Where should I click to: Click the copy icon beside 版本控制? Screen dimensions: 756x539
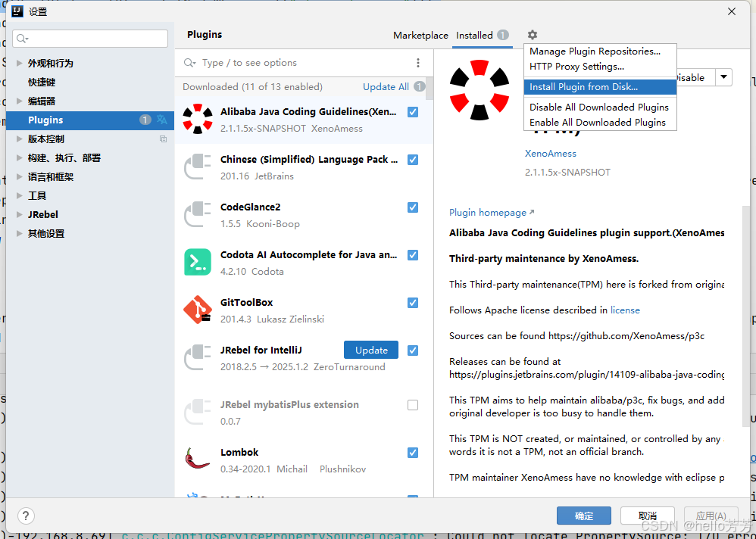(163, 139)
